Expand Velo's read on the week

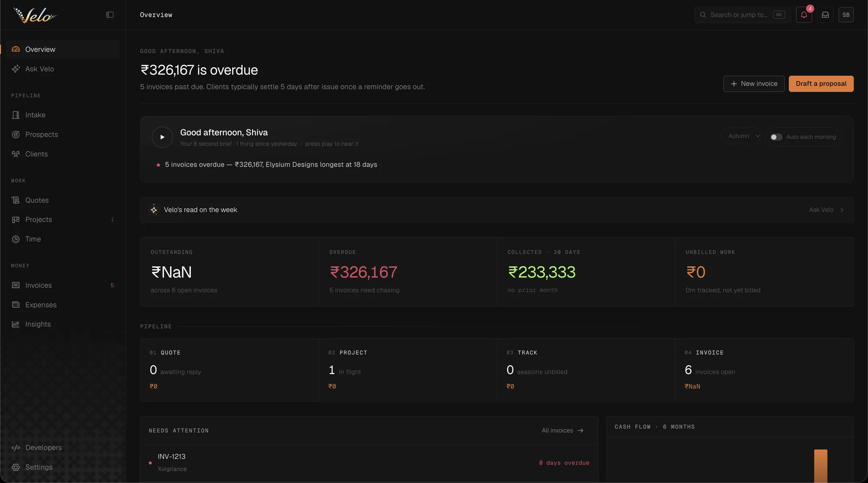(x=496, y=210)
